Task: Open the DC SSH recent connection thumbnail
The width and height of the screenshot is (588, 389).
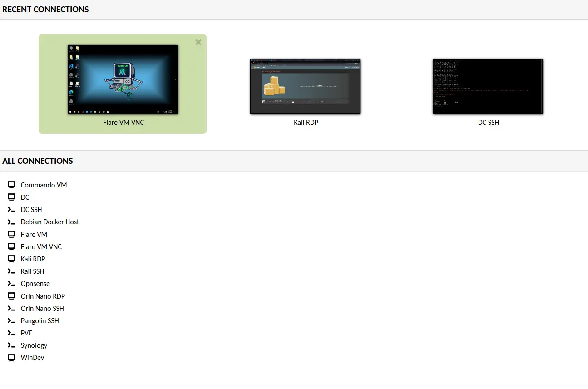Action: click(488, 86)
